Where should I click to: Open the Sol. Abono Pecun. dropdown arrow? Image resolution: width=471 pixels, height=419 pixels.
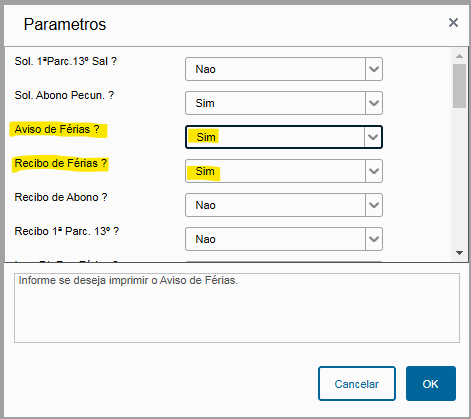click(374, 103)
